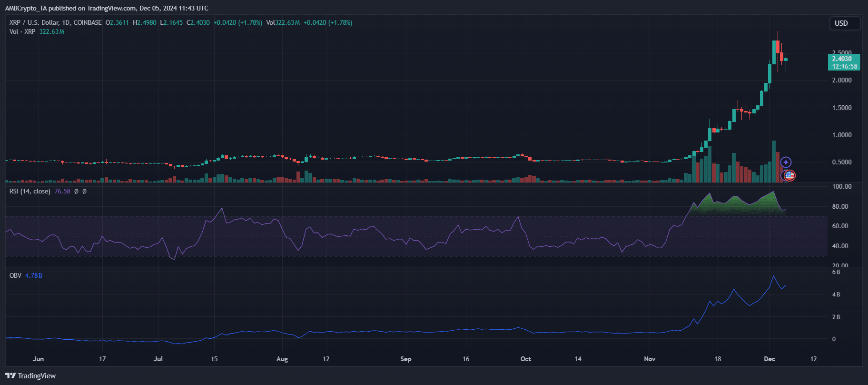This screenshot has height=385, width=868.
Task: Click the high value H2.4980
Action: (145, 22)
